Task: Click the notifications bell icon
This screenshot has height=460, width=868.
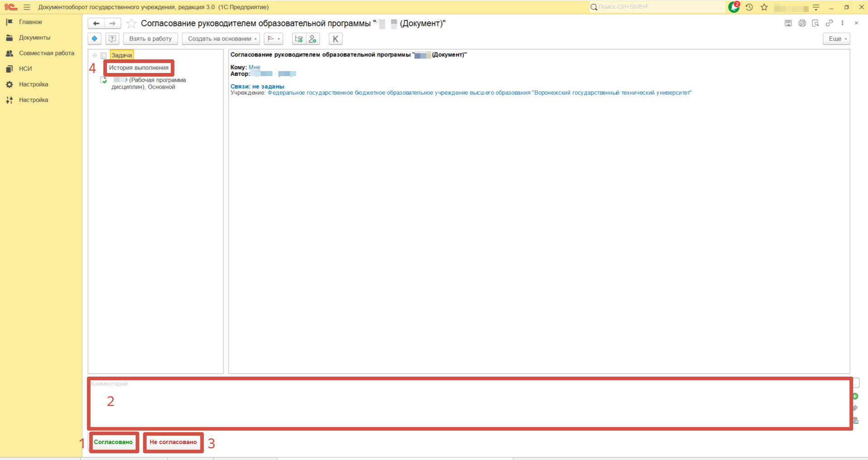Action: (733, 7)
